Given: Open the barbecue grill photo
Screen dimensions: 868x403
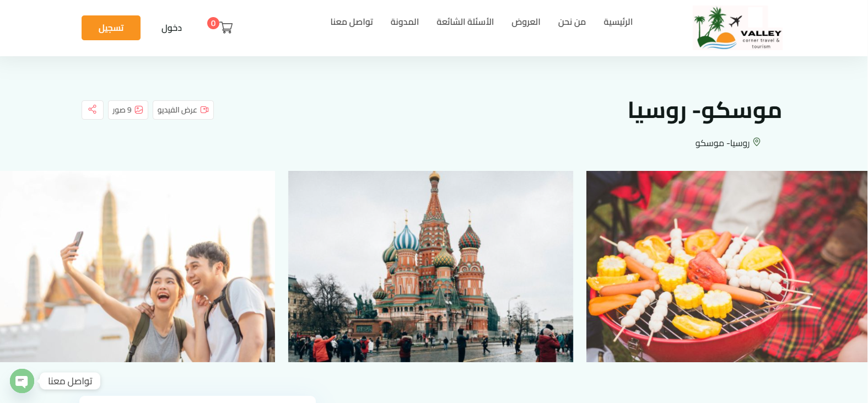Looking at the screenshot, I should pos(727,266).
